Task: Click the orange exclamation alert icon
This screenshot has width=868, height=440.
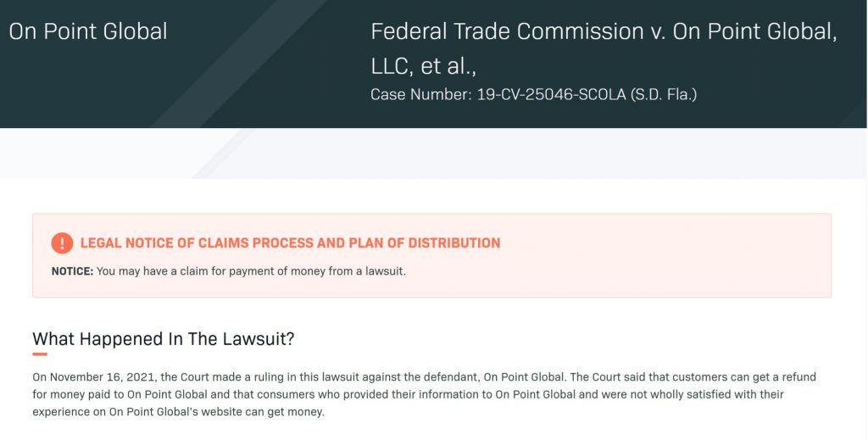Action: click(x=62, y=242)
